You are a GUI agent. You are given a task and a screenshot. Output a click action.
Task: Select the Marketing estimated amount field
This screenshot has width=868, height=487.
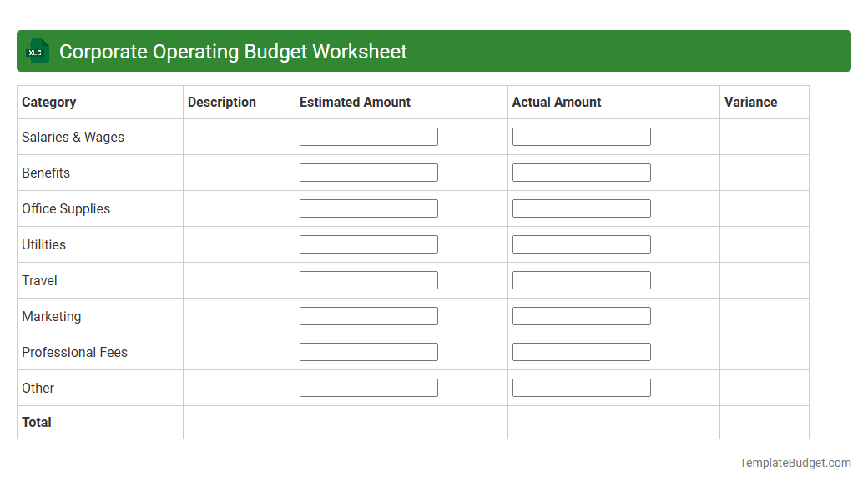368,315
